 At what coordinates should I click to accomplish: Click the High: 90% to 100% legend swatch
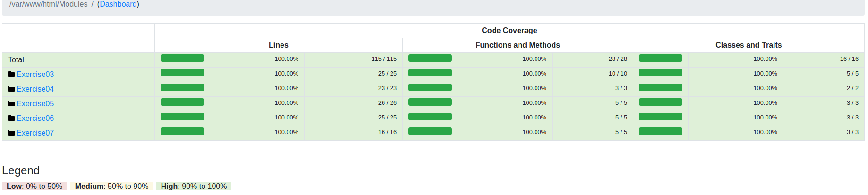(x=194, y=187)
